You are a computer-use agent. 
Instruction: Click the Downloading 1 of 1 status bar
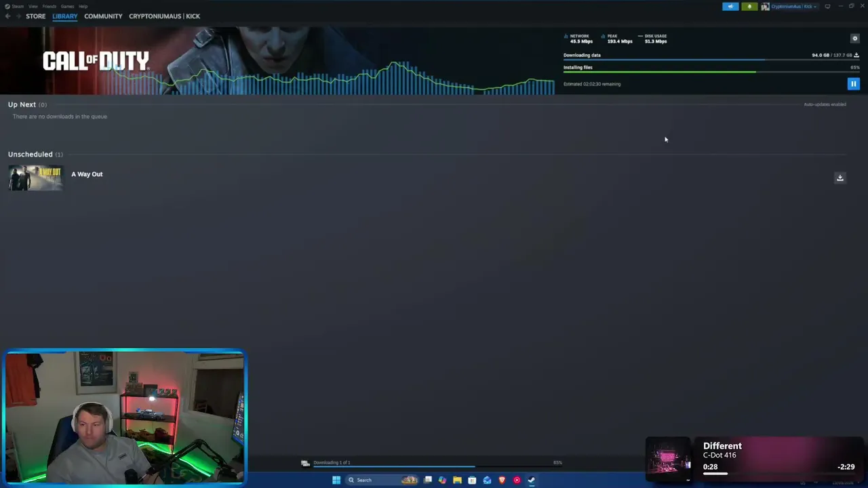431,463
